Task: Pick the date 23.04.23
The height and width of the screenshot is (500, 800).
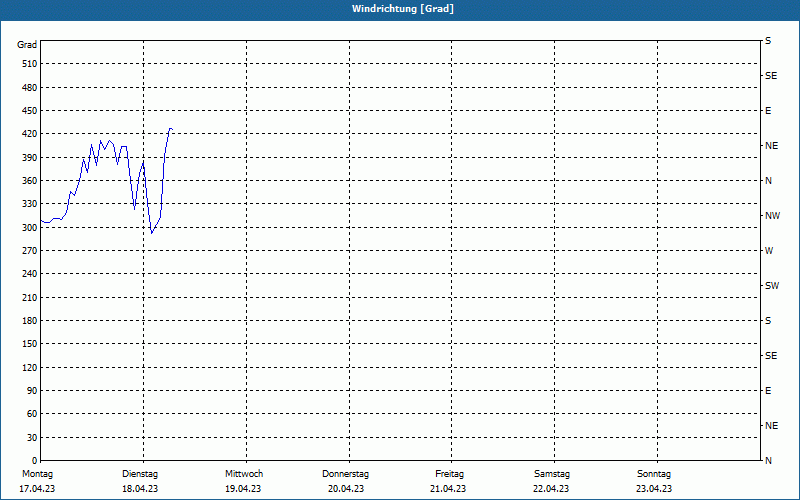Action: point(654,489)
